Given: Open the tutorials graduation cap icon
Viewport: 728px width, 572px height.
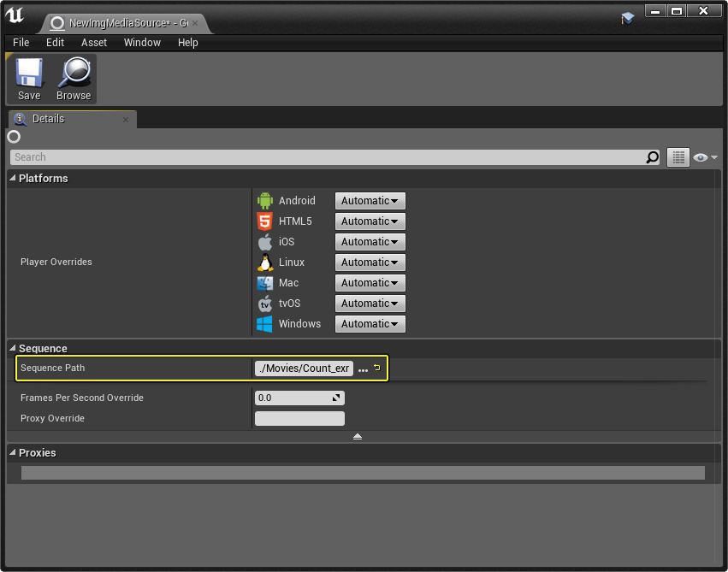Looking at the screenshot, I should 627,18.
